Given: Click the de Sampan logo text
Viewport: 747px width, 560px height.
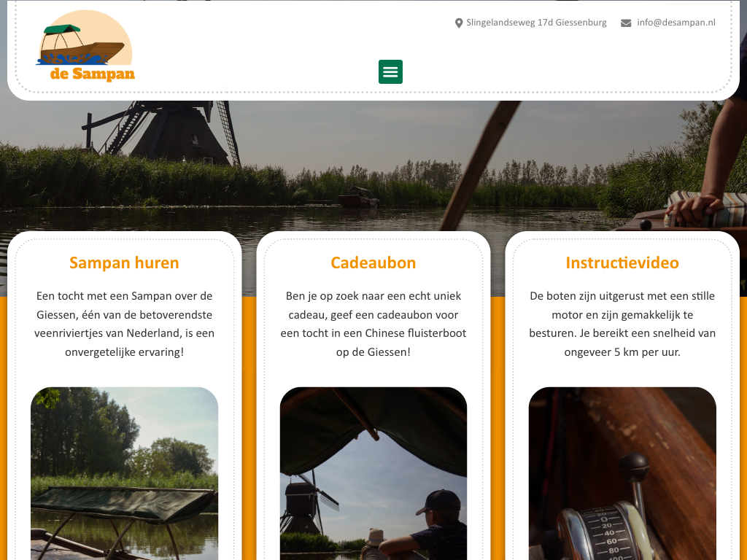Looking at the screenshot, I should coord(93,74).
